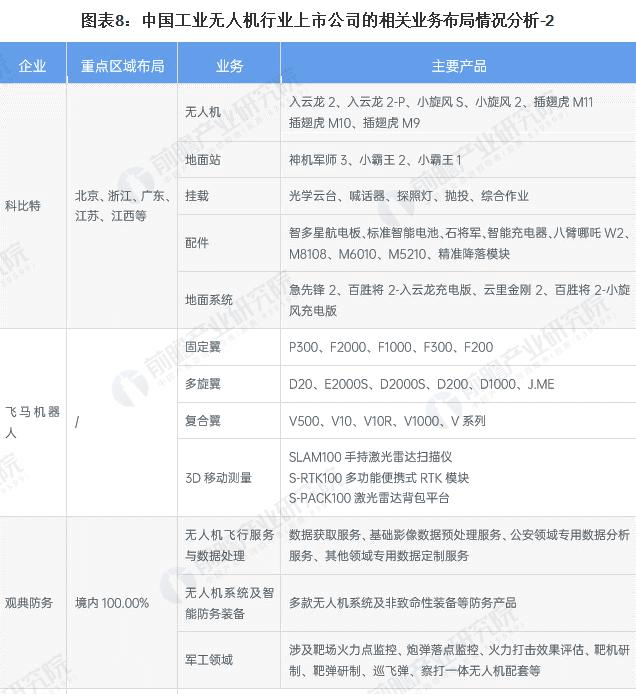
Task: Click the 多旋翼 business cell
Action: 229,384
